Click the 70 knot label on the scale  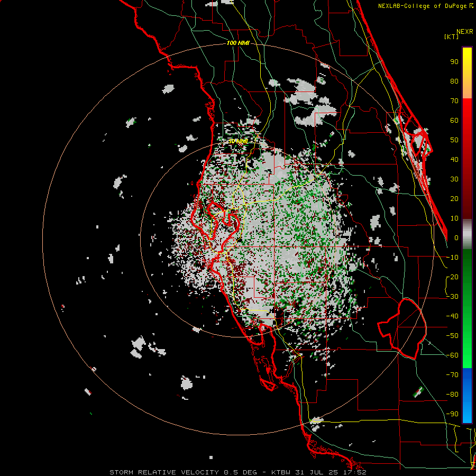click(454, 101)
